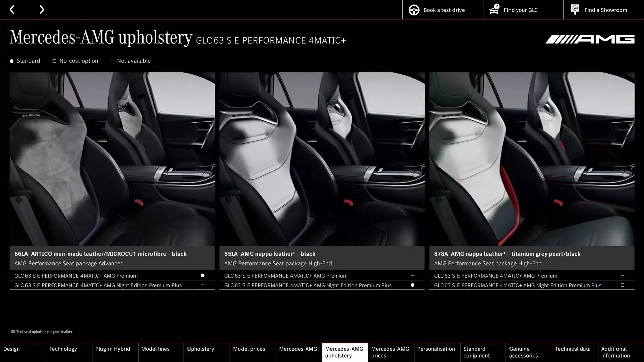The width and height of the screenshot is (644, 362).
Task: Open the Mercedes-AMG tab
Action: click(x=299, y=352)
